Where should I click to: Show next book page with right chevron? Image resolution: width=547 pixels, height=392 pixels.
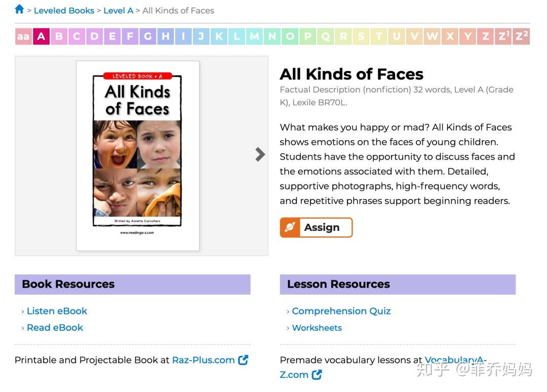(260, 154)
